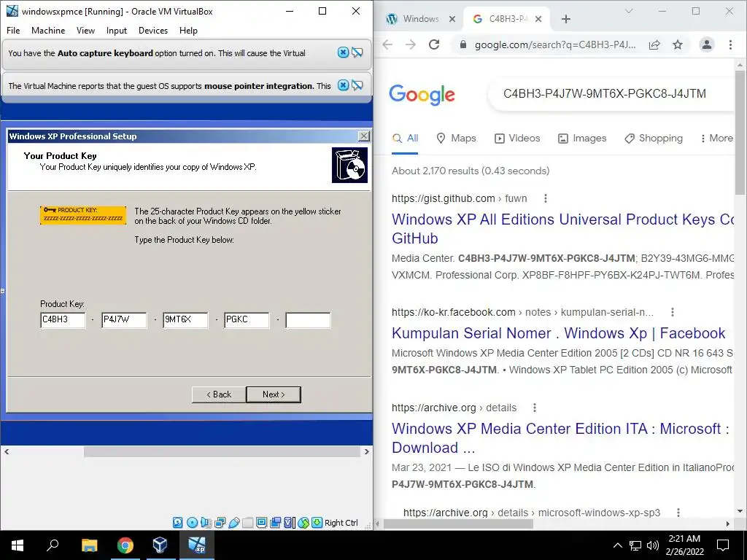This screenshot has width=747, height=560.
Task: Click the Chrome address bar URL
Action: pos(555,44)
